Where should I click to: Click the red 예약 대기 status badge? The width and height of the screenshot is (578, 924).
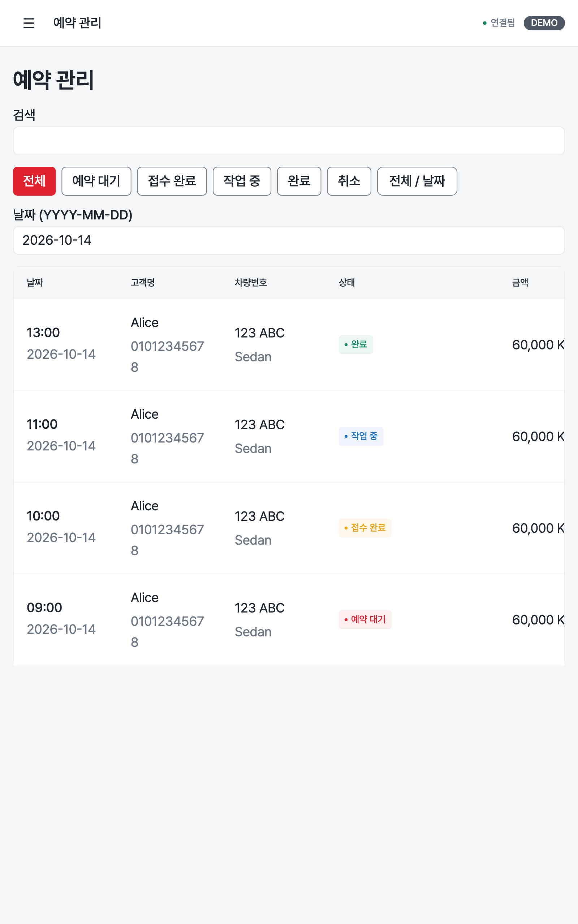(365, 620)
